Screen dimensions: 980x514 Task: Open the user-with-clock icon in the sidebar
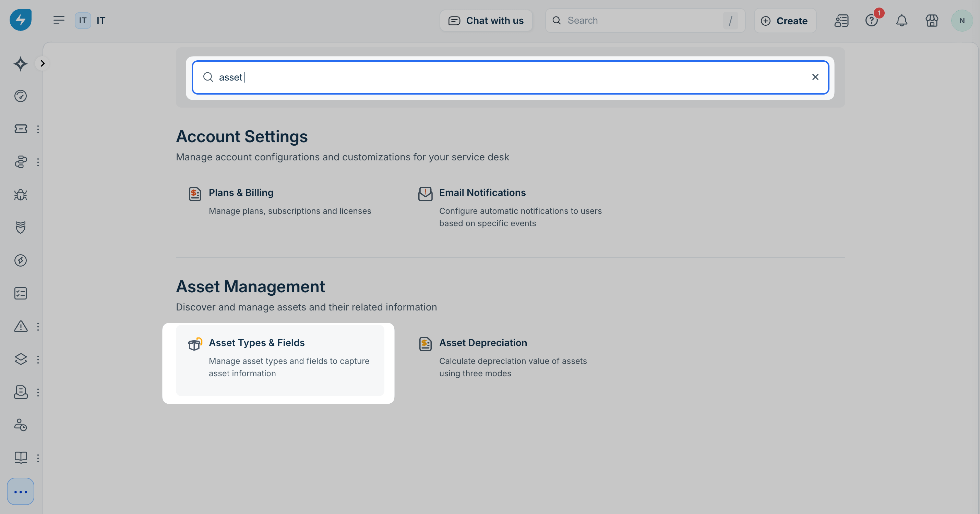[x=21, y=425]
